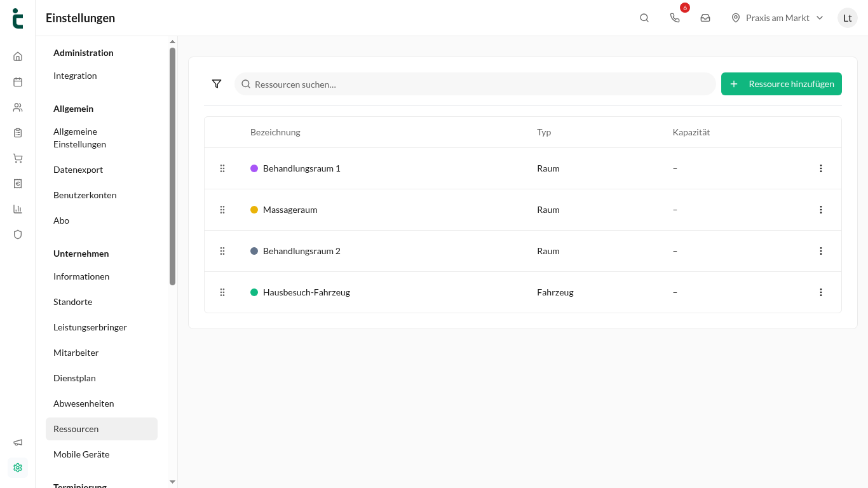Viewport: 868px width, 488px height.
Task: Open the three-dot menu for Behandlungsraum 1
Action: coord(821,168)
